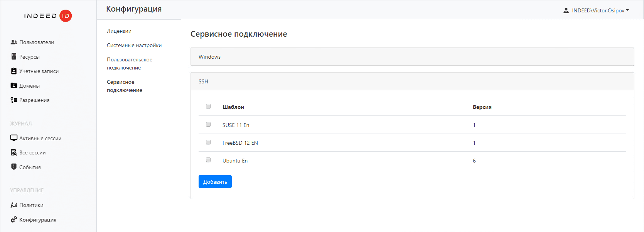Go to Системные настройки menu item
The image size is (644, 232).
tap(134, 45)
